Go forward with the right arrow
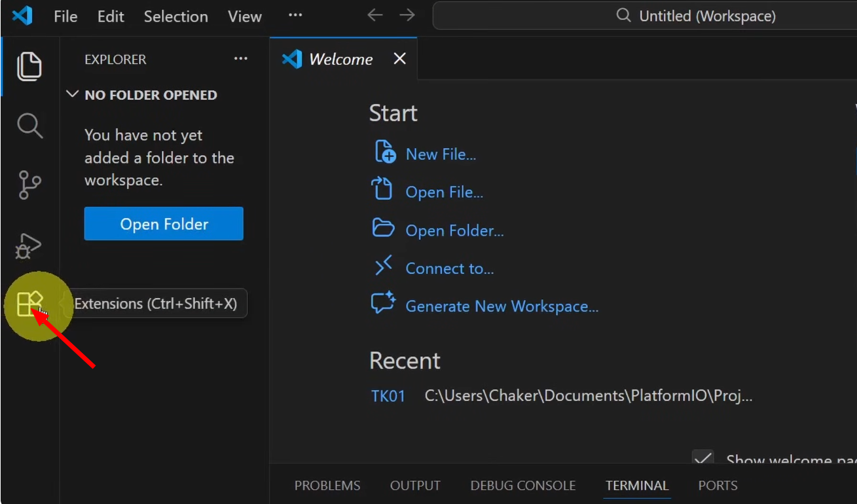857x504 pixels. (x=407, y=15)
